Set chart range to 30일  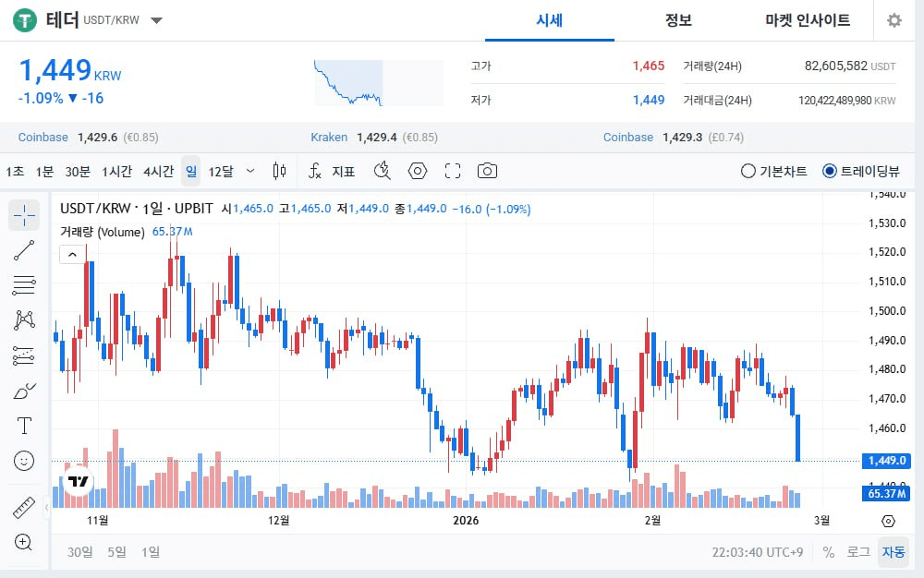coord(79,552)
